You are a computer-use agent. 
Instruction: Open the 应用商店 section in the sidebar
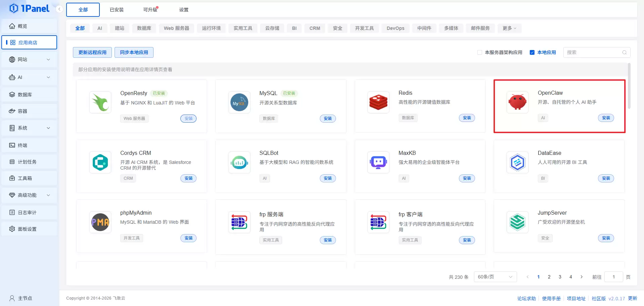(29, 42)
